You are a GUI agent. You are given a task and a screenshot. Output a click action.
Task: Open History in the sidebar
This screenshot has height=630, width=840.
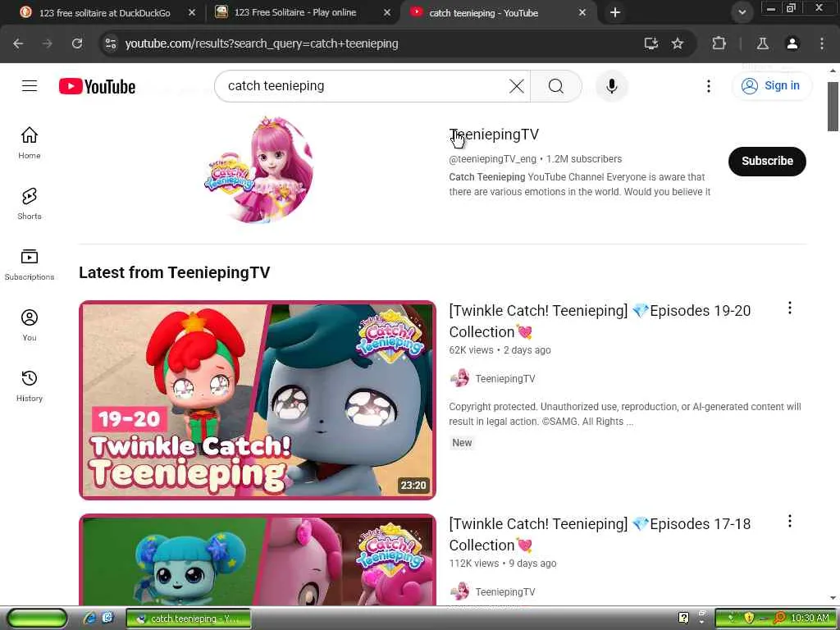30,386
